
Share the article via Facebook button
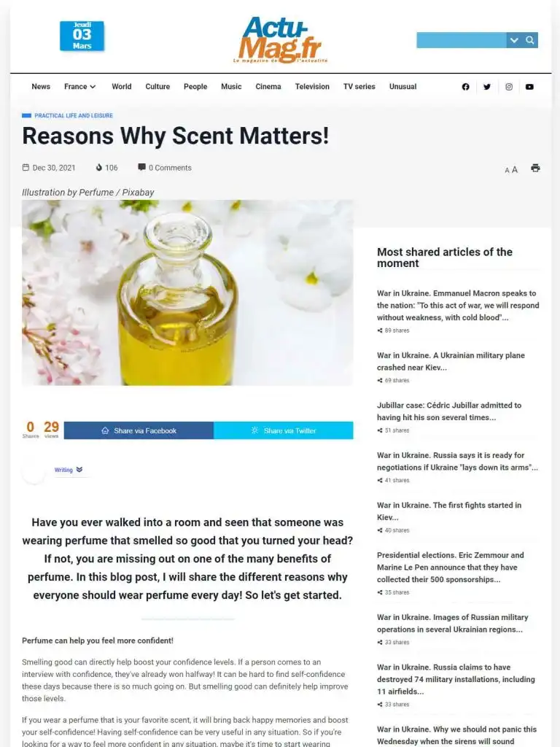139,430
